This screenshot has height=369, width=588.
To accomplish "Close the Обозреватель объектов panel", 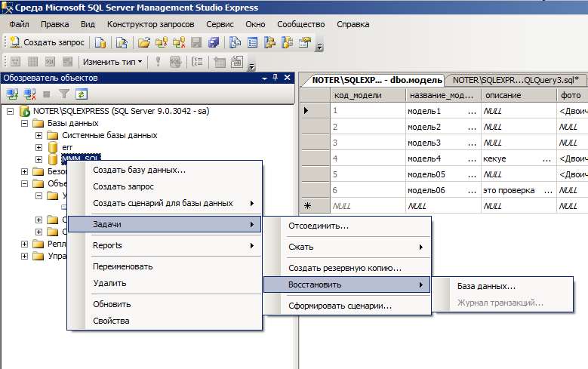I will point(288,77).
